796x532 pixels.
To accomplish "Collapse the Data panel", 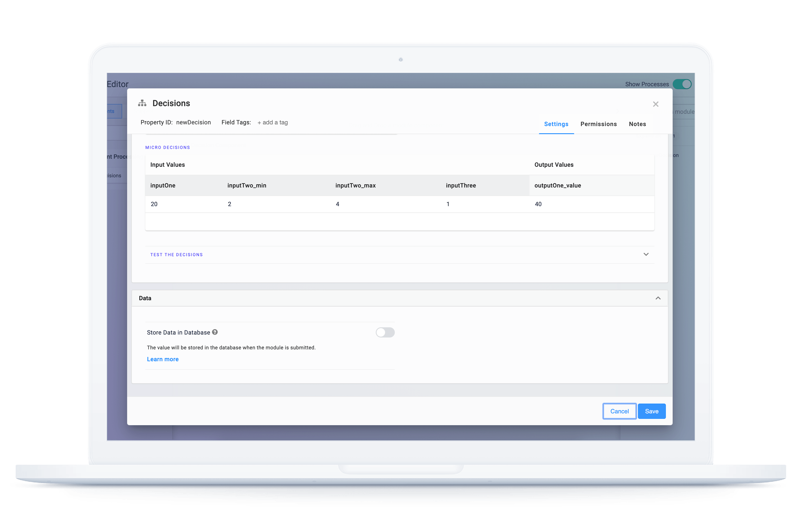I will tap(658, 298).
